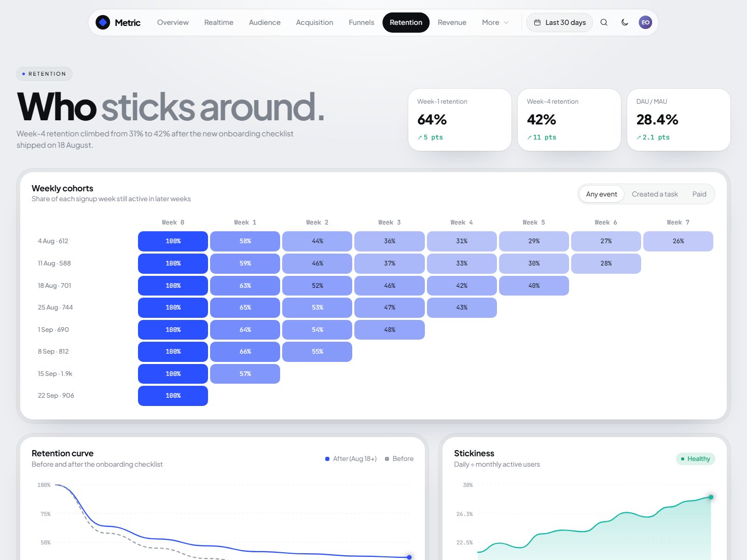Screen dimensions: 747x560
Task: Select the 8 Sep Week 2 cell 55%
Action: point(317,352)
